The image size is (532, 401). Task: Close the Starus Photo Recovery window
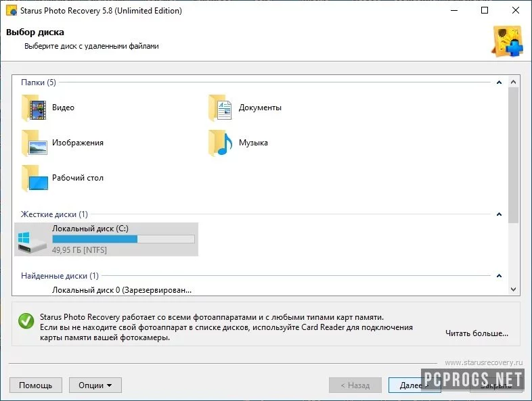coord(516,11)
